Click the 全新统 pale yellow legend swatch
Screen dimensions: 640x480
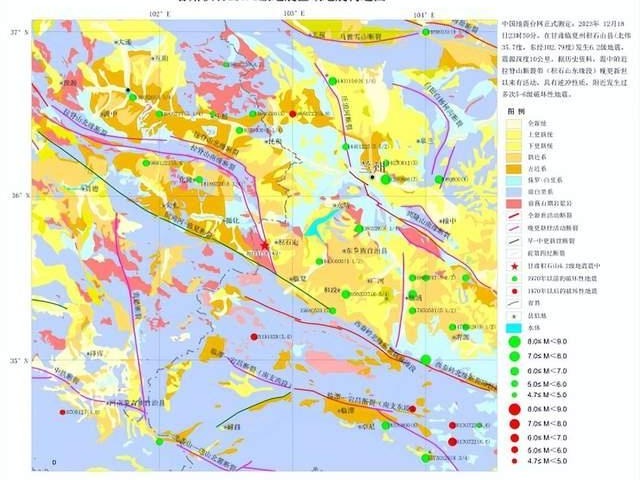pos(512,123)
